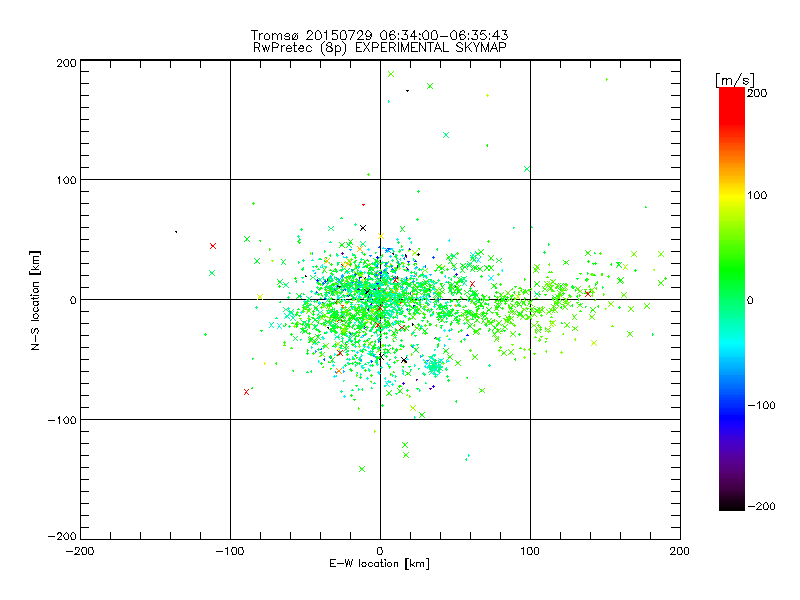Select the "N-S location [km]" axis label
Viewport: 800px width, 600px height.
click(x=35, y=301)
